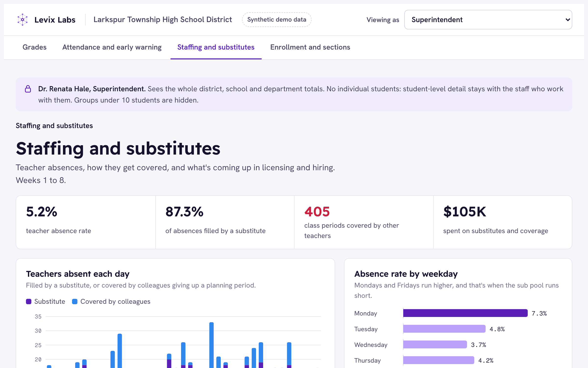This screenshot has width=588, height=368.
Task: Go to the Enrollment and sections tab
Action: coord(310,47)
